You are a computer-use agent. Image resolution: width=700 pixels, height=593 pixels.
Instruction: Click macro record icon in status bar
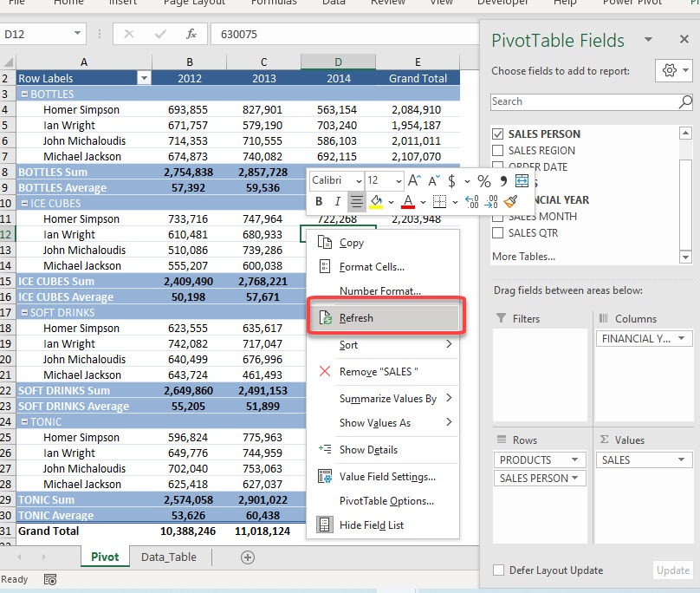point(50,580)
